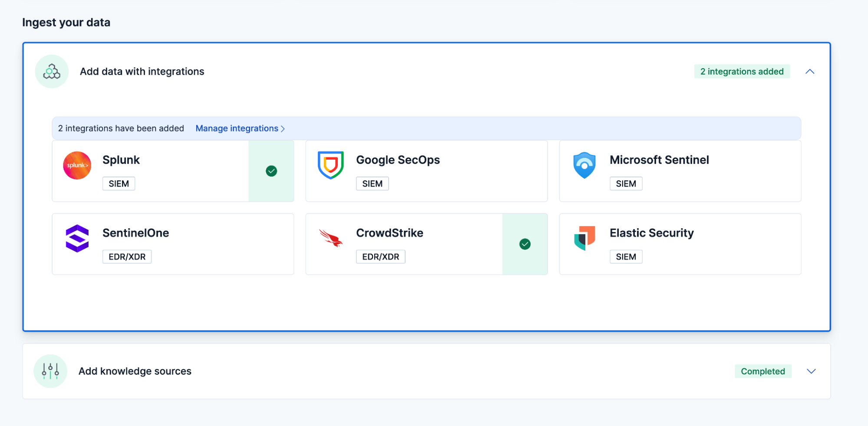Click the SIEM tag under Google SecOps
This screenshot has width=868, height=426.
coord(372,184)
